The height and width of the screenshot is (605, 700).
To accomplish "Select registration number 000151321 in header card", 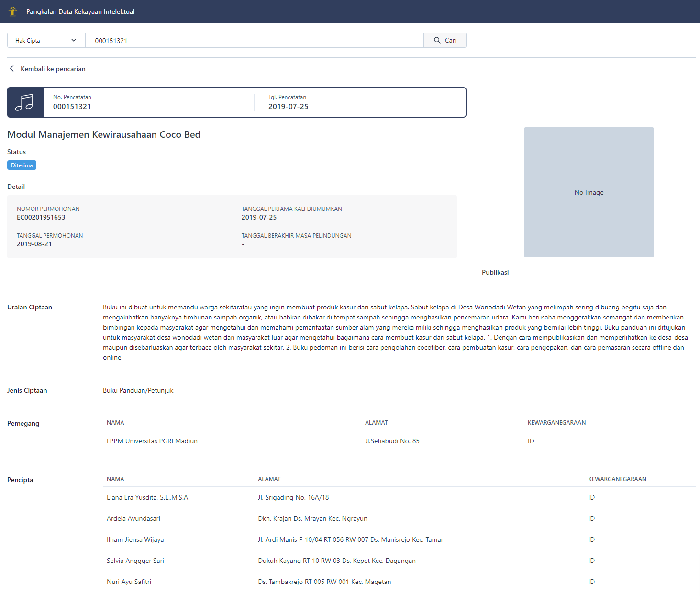I will click(x=72, y=107).
